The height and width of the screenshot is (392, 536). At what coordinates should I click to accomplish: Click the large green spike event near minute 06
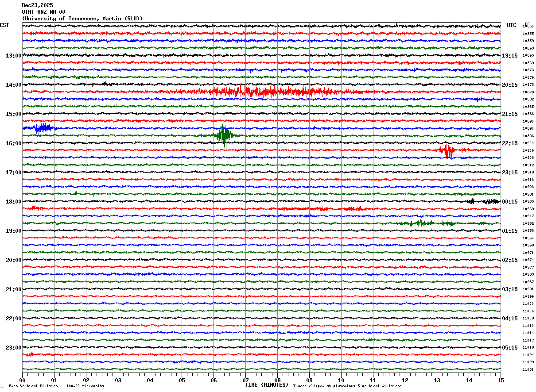click(224, 136)
